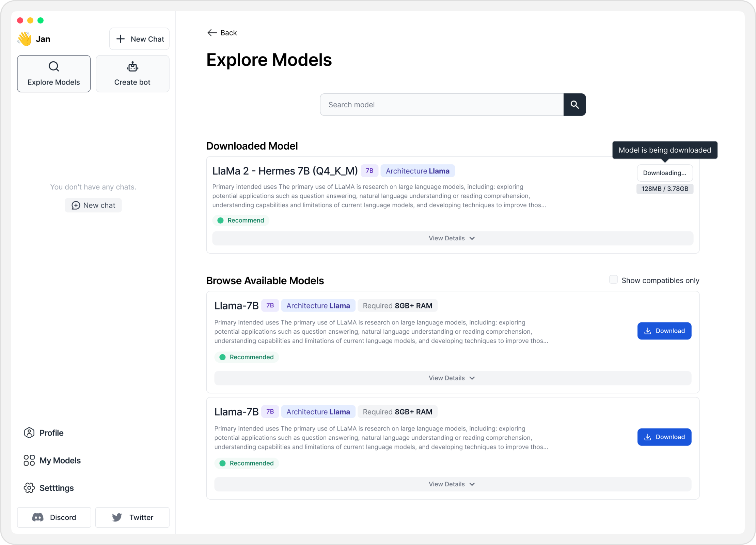
Task: Click New Chat in the header
Action: coord(139,39)
